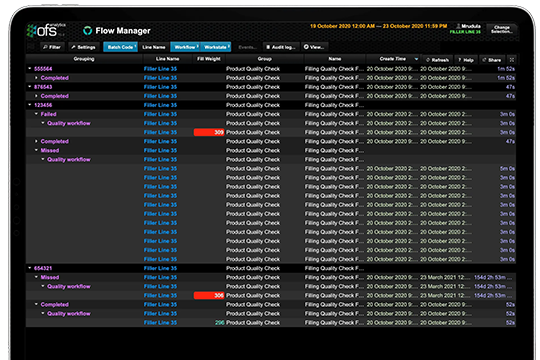Viewport: 540px width, 360px height.
Task: Click the date range text in header
Action: coord(378,26)
